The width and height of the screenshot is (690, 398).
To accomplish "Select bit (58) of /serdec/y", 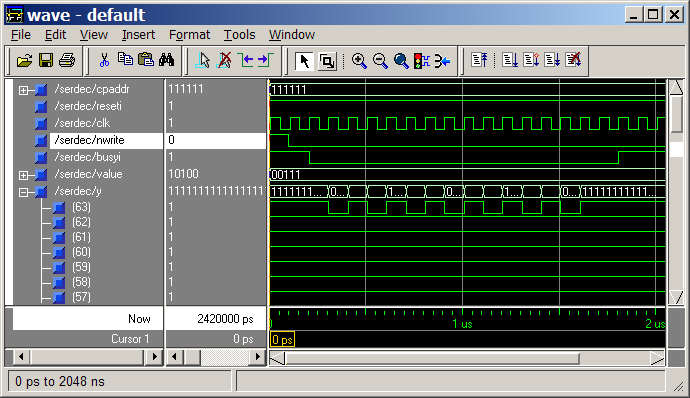I will point(81,282).
